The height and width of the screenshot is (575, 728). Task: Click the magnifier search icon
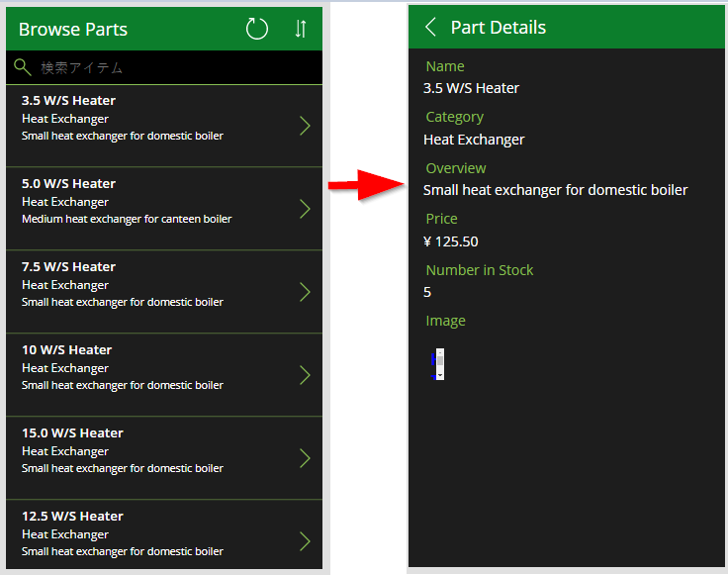click(23, 67)
